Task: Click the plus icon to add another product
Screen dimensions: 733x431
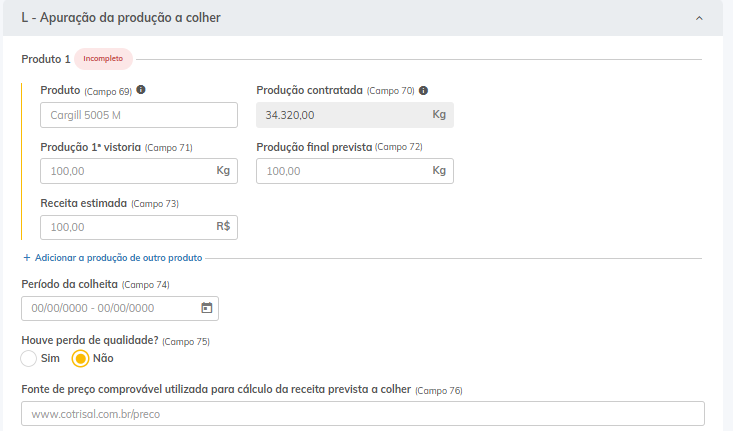Action: (26, 258)
